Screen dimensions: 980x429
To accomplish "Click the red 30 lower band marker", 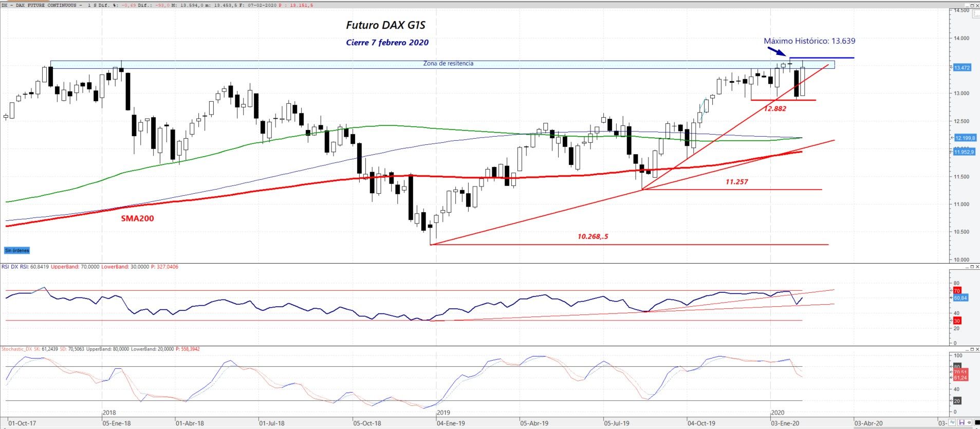I will tap(957, 321).
